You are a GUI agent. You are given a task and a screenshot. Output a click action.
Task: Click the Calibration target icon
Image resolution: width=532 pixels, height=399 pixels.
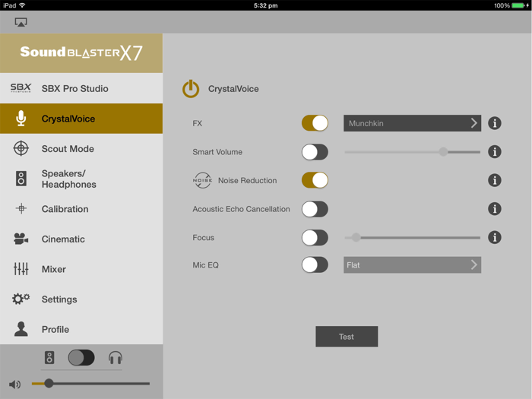pyautogui.click(x=21, y=209)
